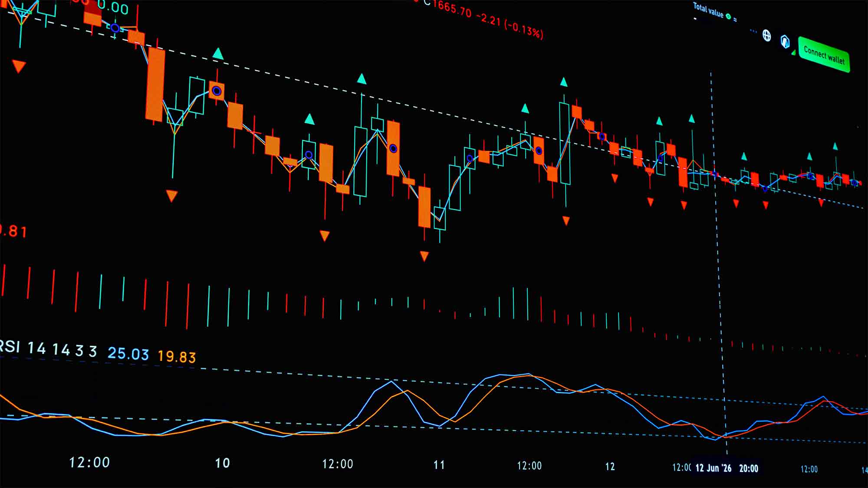This screenshot has height=488, width=868.
Task: Click the 12:00 time label at bottom left
Action: [89, 462]
